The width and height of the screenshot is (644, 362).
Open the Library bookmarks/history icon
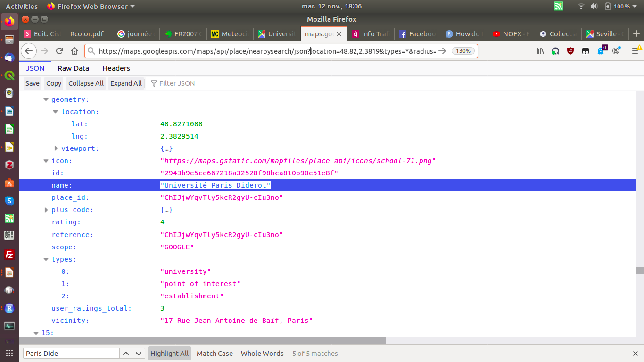point(540,51)
